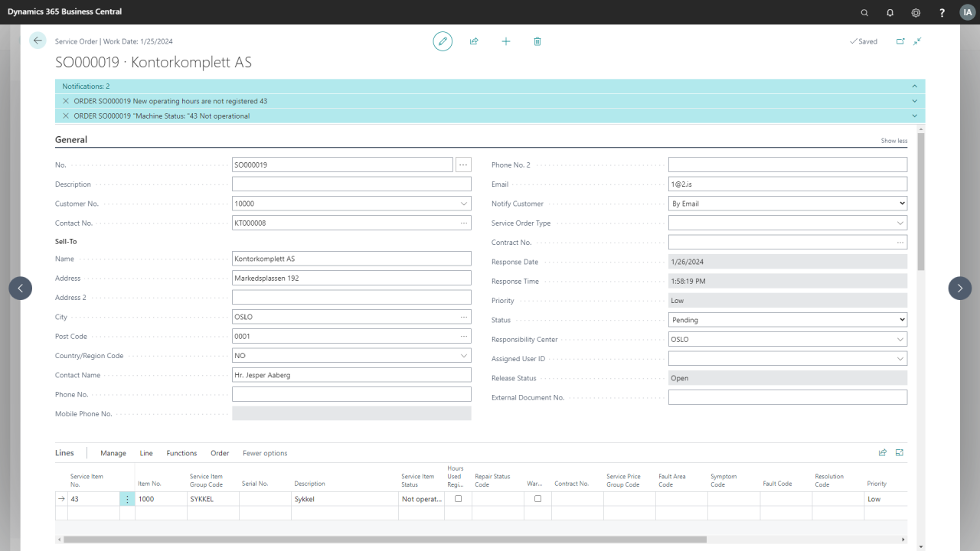Click the Description input field
Screen dimensions: 980x551
pos(351,184)
